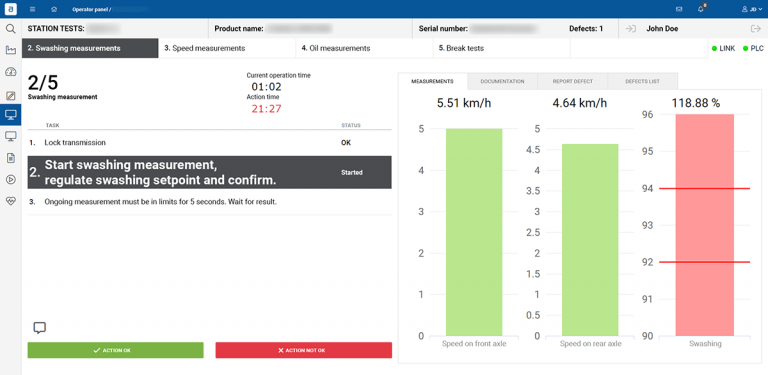The width and height of the screenshot is (768, 375).
Task: Select the Ongoing measurement must be in limits task
Action: 209,202
